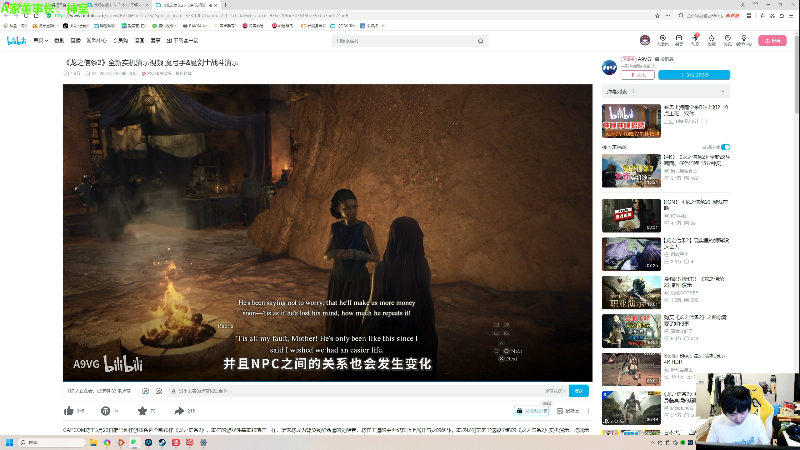
Task: Click the second bilibili header nav item
Action: pyautogui.click(x=59, y=40)
